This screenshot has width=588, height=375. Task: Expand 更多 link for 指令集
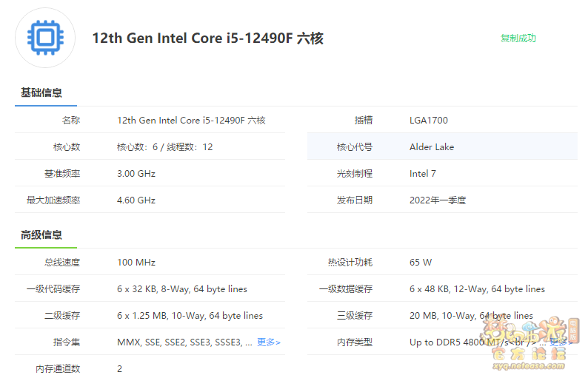tap(269, 342)
